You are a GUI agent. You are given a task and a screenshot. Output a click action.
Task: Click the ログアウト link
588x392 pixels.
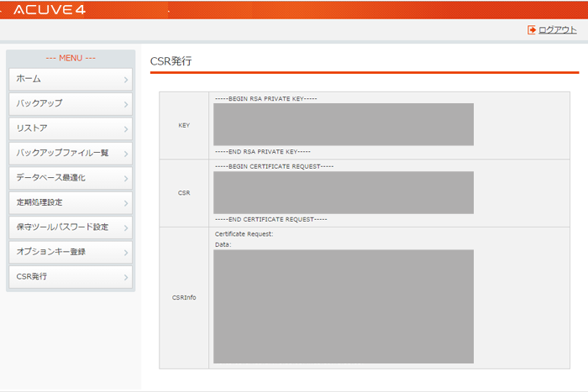tap(557, 30)
